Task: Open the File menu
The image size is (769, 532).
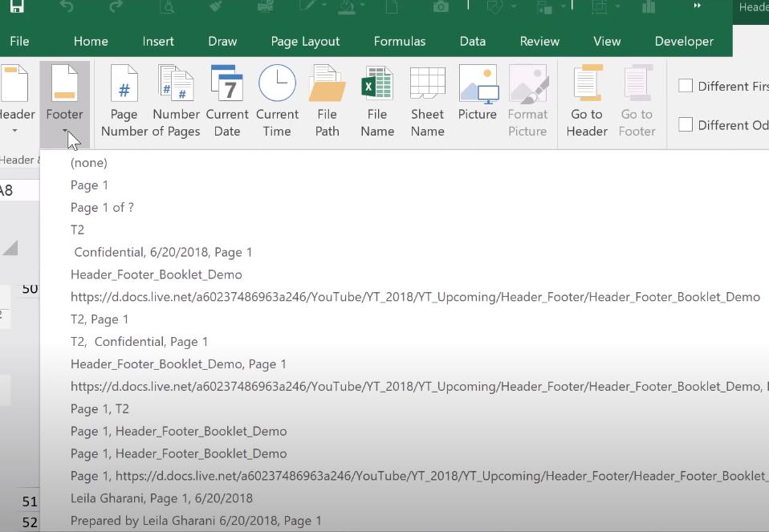Action: pyautogui.click(x=18, y=41)
